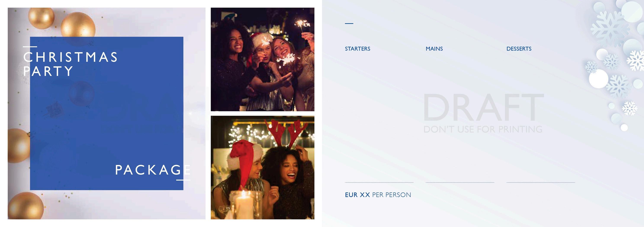Select the blue square color block

coord(107,113)
